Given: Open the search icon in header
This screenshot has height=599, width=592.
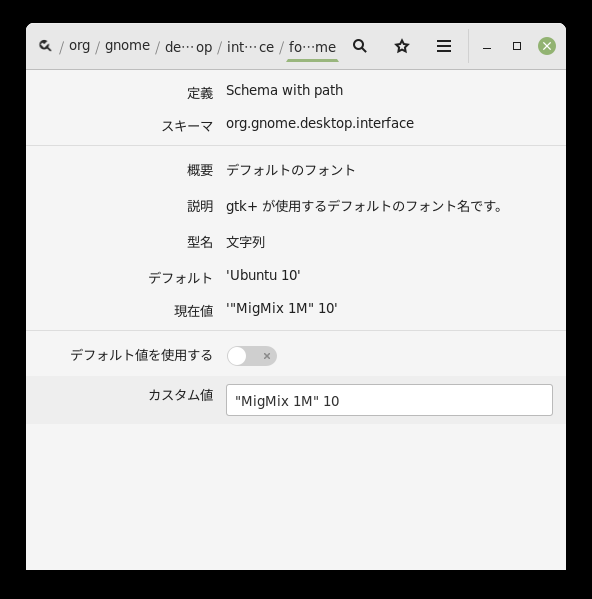Looking at the screenshot, I should (360, 46).
